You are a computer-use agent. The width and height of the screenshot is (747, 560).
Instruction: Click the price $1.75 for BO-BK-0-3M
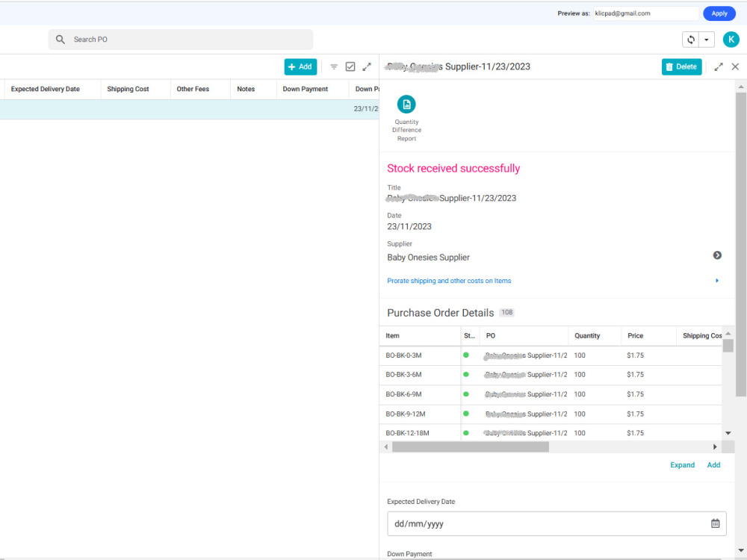tap(635, 355)
